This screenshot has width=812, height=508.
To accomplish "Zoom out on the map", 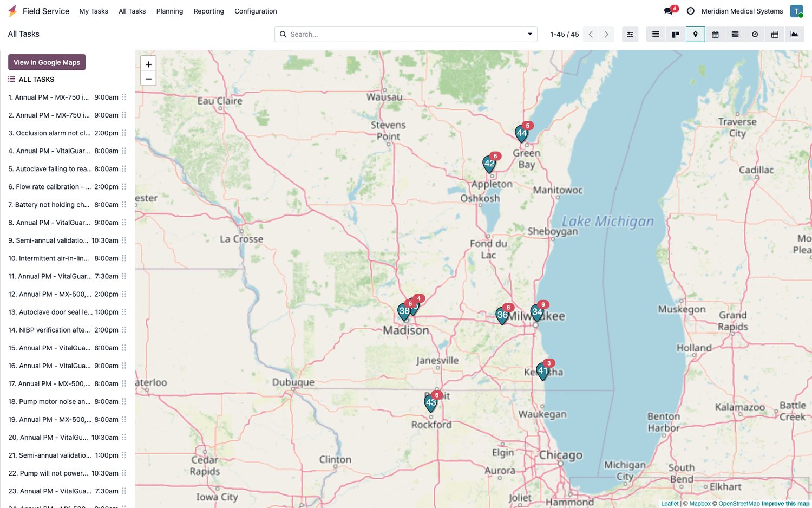I will click(148, 79).
